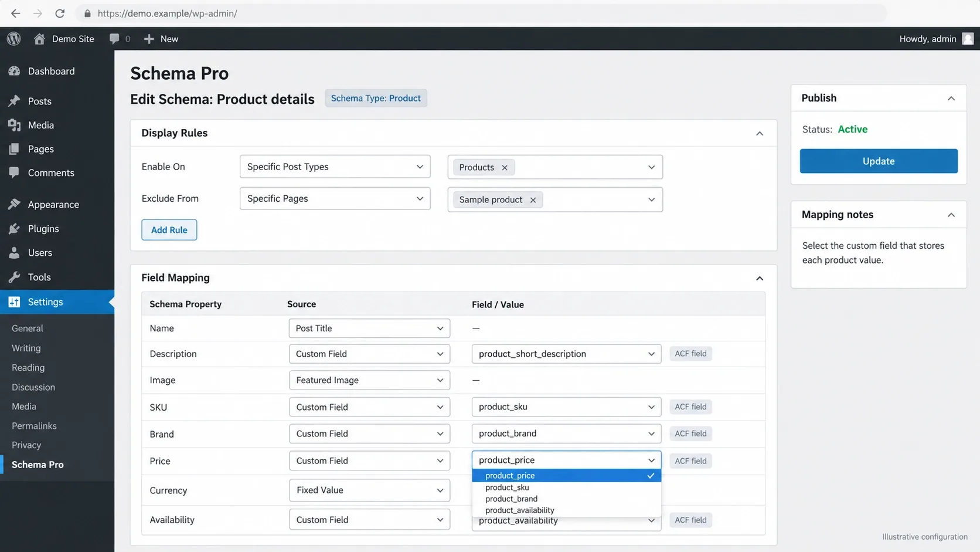Open Name source Post Title dropdown

(x=369, y=328)
